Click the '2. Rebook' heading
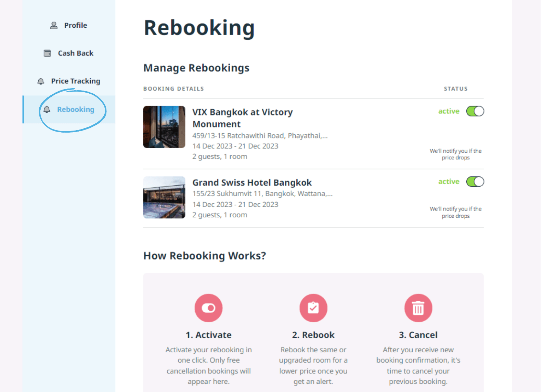This screenshot has width=543, height=392. click(x=313, y=335)
